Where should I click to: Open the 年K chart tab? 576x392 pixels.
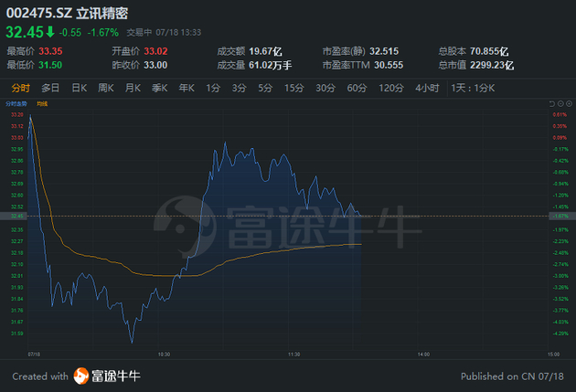(187, 88)
